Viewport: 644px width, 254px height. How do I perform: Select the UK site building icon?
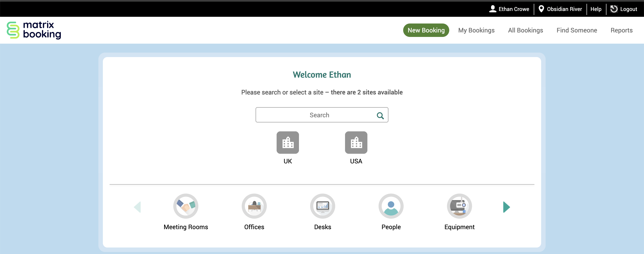click(x=288, y=142)
